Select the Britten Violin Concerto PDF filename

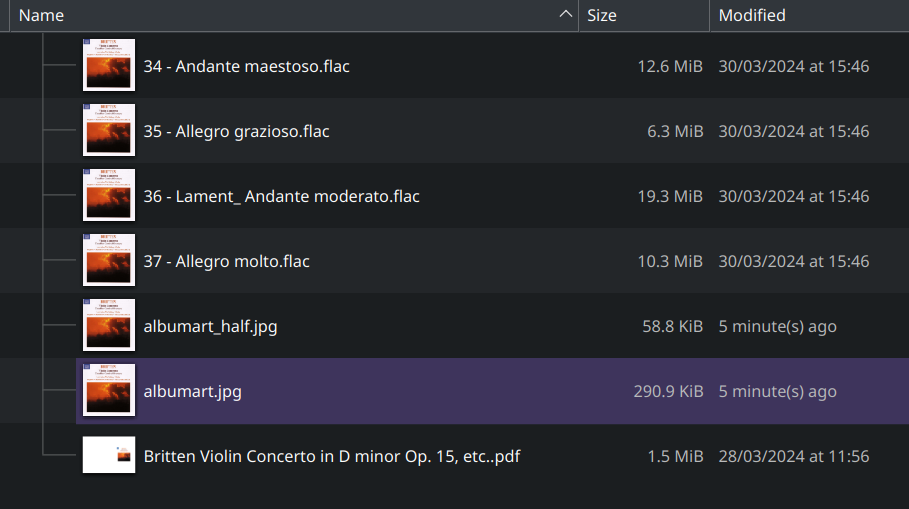point(331,456)
